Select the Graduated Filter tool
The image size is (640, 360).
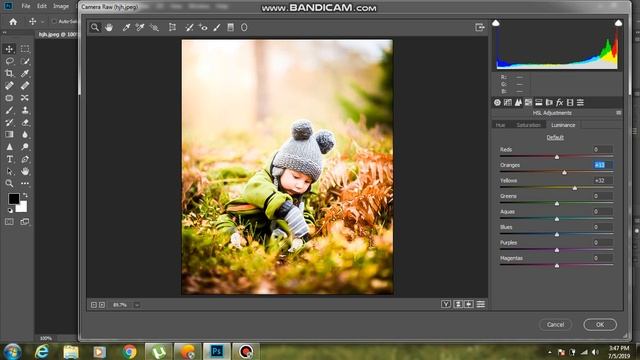(231, 27)
